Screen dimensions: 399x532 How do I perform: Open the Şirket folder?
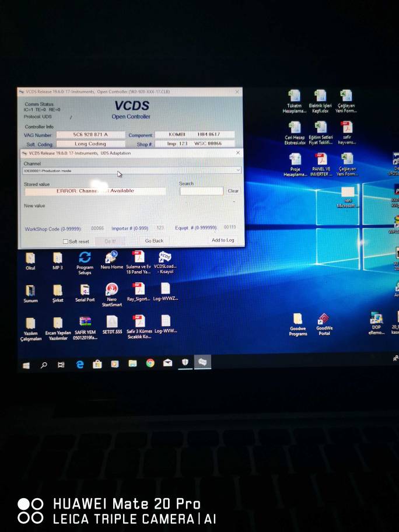point(58,294)
